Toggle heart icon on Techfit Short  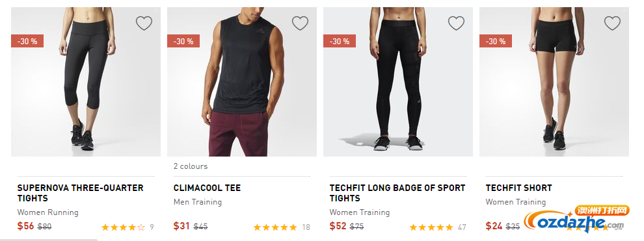(x=612, y=23)
